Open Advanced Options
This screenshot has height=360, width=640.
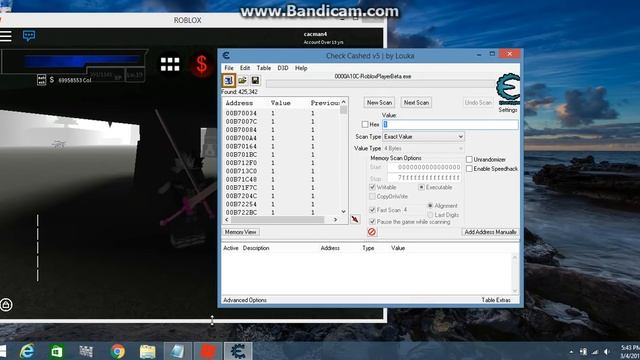tap(245, 300)
